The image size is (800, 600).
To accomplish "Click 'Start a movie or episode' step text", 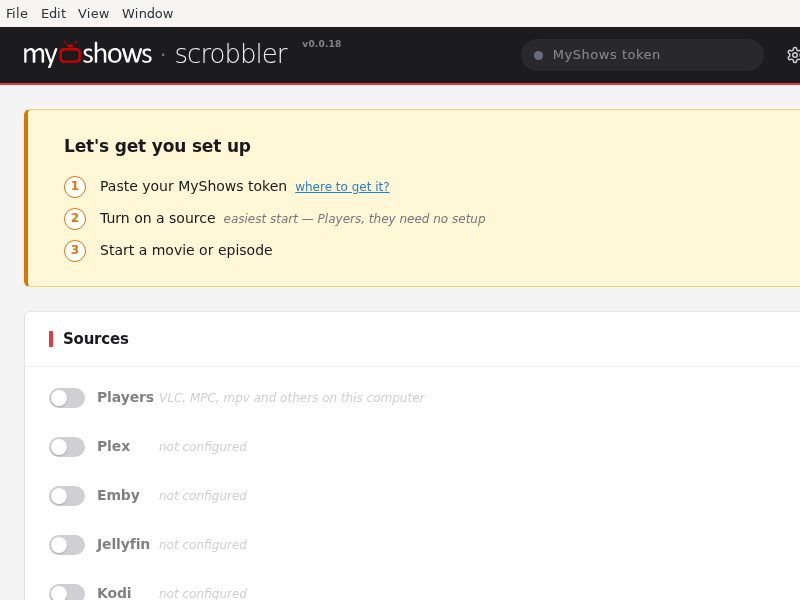I will point(186,251).
